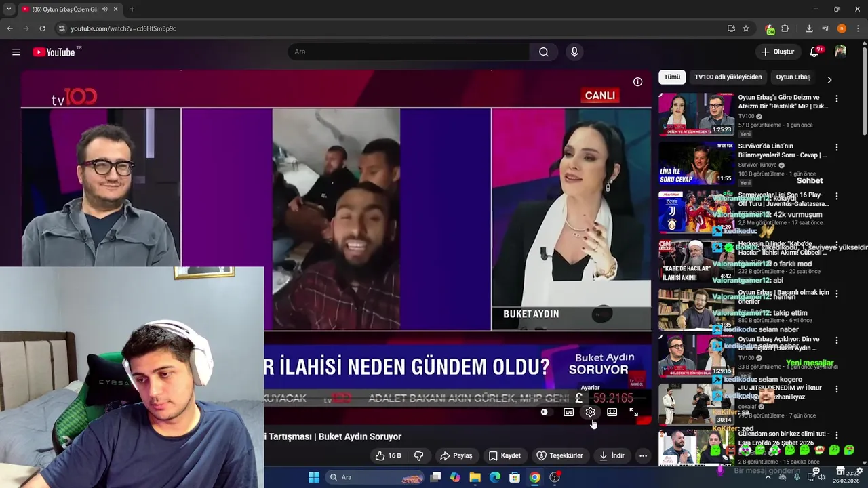
Task: Open Chrome profile avatar 'n'
Action: 842,28
